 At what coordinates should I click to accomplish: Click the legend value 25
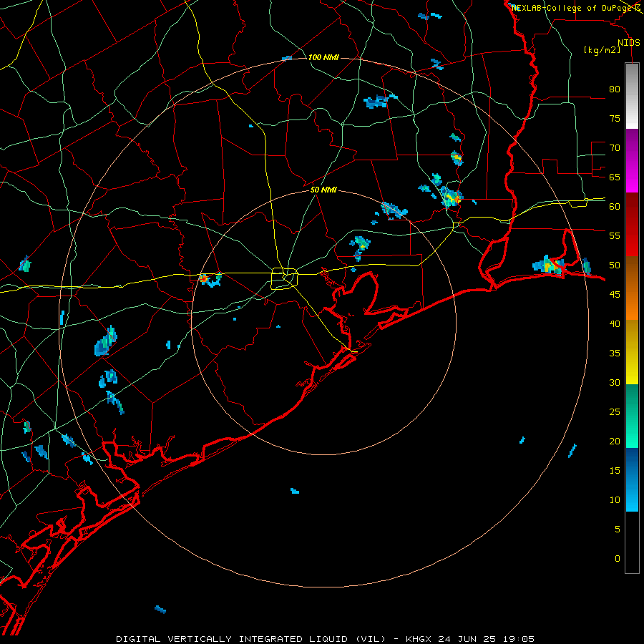click(615, 411)
